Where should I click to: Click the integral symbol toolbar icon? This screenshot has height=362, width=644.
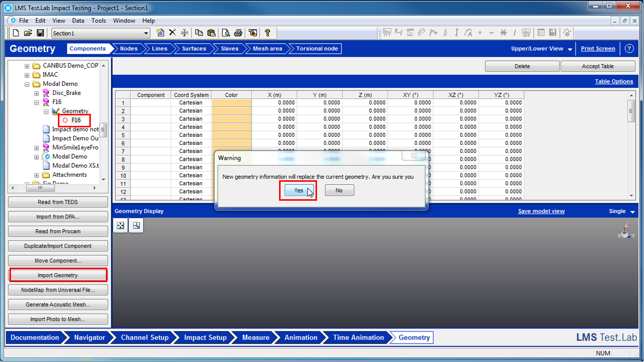click(x=457, y=33)
